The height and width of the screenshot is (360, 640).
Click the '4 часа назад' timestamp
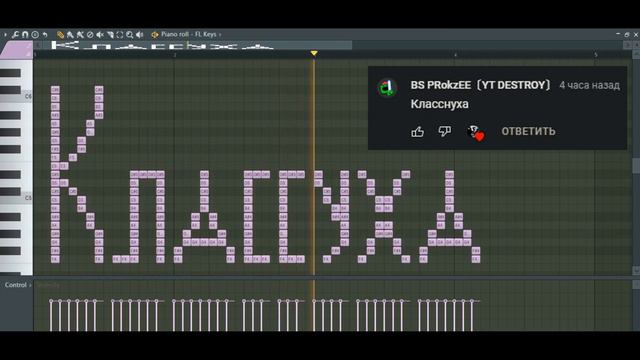[x=589, y=85]
